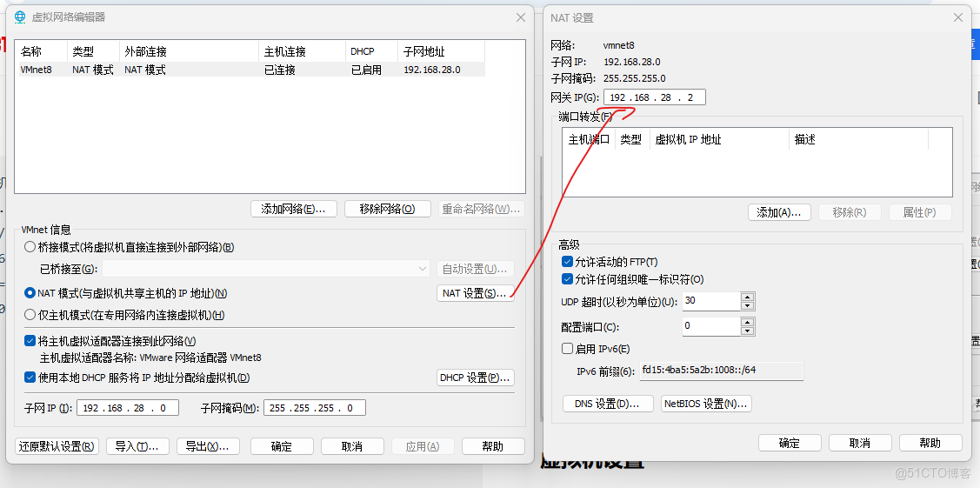
Task: Click the 子网 IP input field
Action: 128,407
